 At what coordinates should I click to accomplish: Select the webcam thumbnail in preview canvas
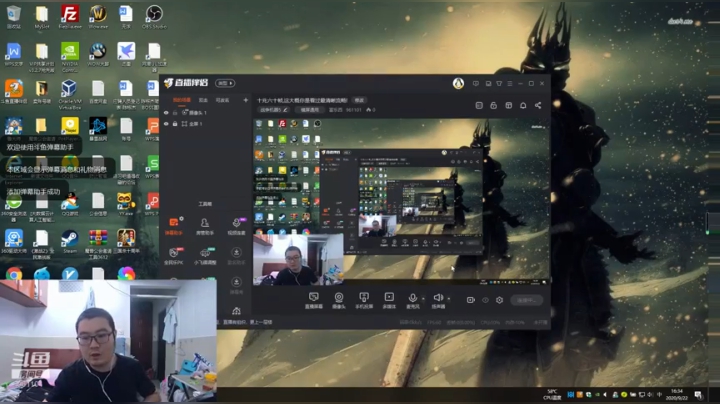click(298, 259)
